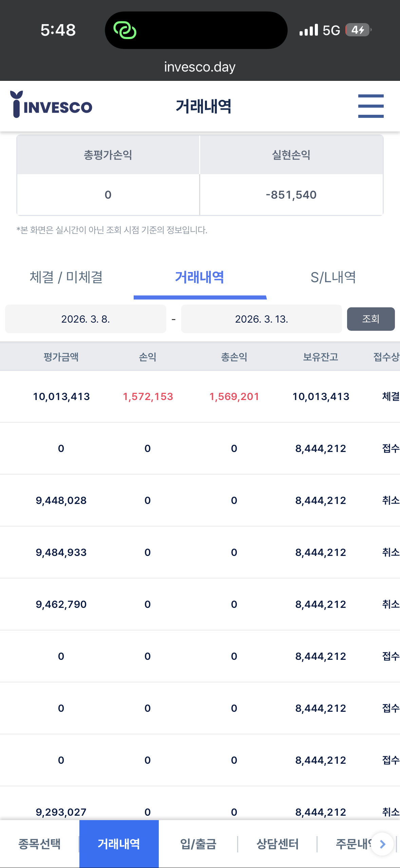Tap the green link icon in Dynamic Island
This screenshot has height=868, width=400.
click(x=125, y=30)
